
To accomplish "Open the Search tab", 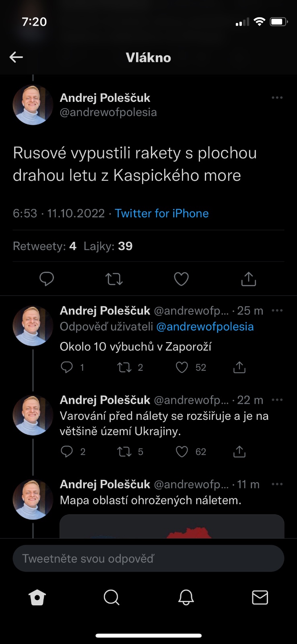I will click(x=111, y=598).
